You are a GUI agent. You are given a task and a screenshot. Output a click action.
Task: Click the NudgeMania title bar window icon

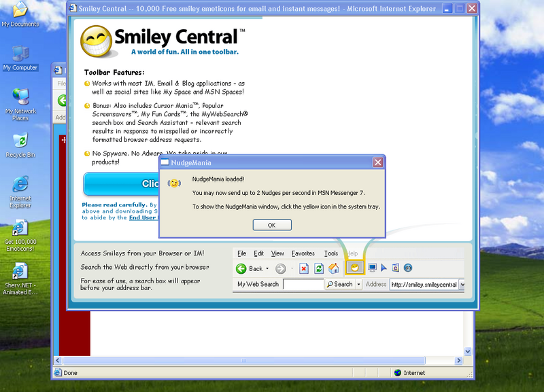click(x=165, y=162)
